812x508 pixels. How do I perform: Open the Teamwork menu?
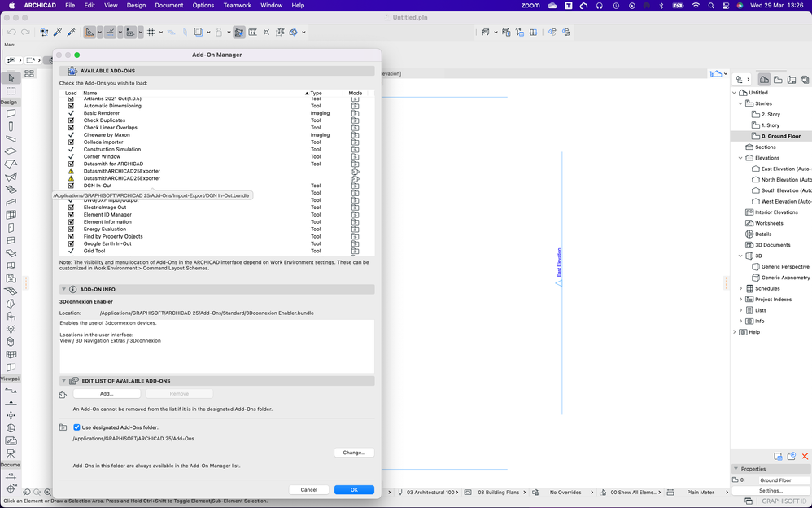click(x=238, y=5)
